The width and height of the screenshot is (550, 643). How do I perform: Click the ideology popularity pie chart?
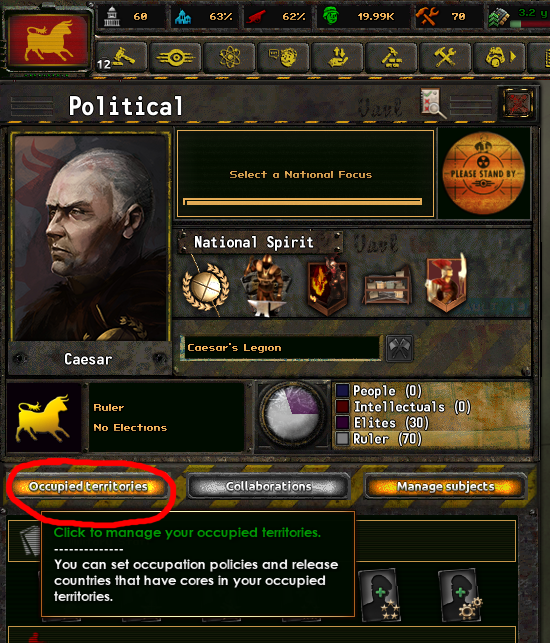[292, 414]
